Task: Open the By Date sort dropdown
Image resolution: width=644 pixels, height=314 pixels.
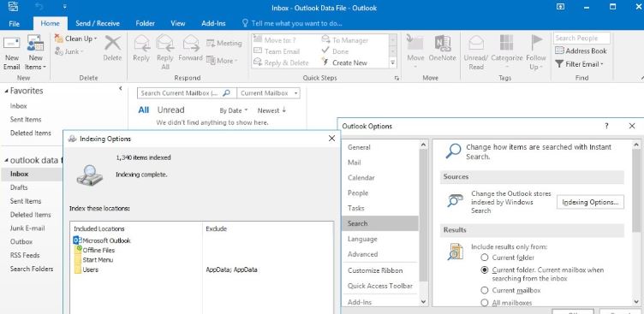Action: click(234, 110)
